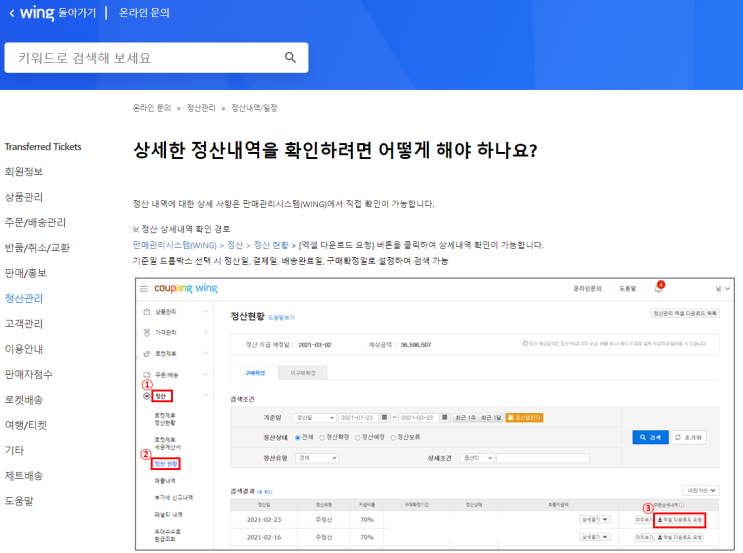Open the 내림차순 sort dropdown
743x553 pixels.
click(701, 490)
